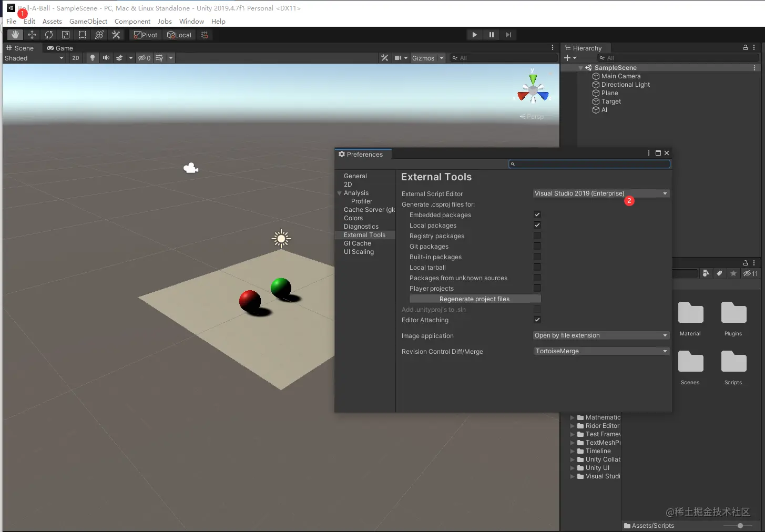Open the File menu
This screenshot has height=532, width=765.
(x=11, y=22)
